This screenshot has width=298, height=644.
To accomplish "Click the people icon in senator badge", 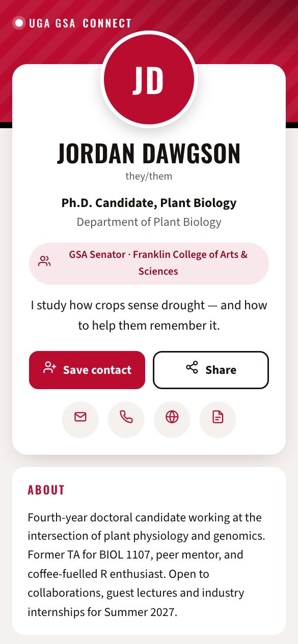I will point(45,262).
